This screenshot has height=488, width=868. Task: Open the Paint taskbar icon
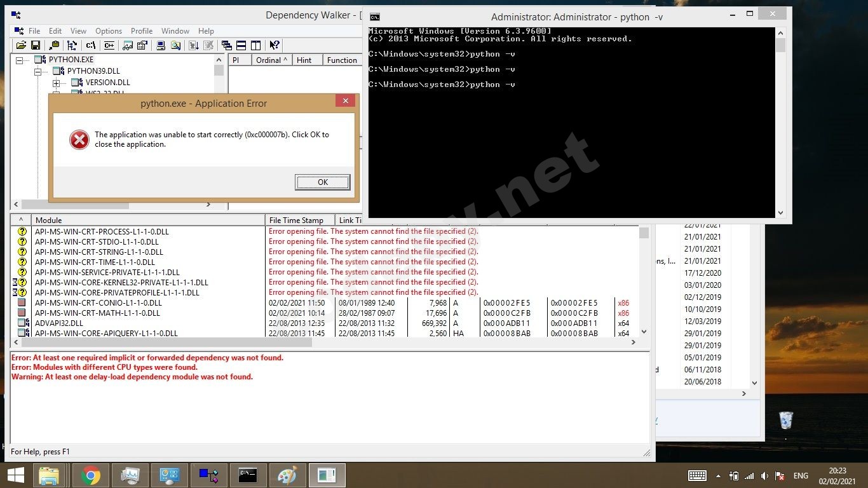[287, 475]
